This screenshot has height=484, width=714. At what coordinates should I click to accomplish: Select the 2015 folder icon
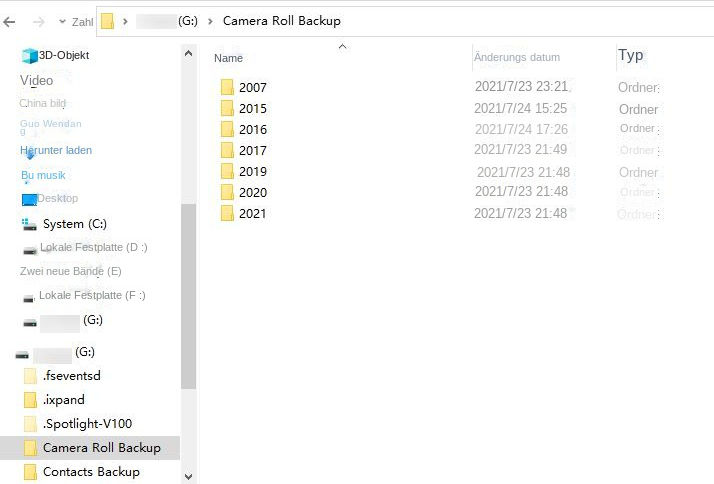pyautogui.click(x=227, y=108)
